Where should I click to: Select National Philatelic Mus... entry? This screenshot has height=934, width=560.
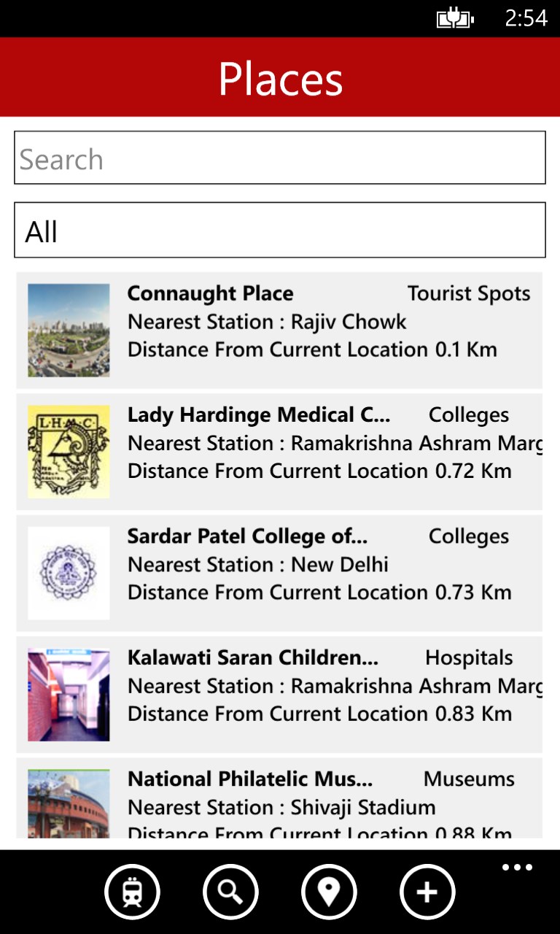250,779
